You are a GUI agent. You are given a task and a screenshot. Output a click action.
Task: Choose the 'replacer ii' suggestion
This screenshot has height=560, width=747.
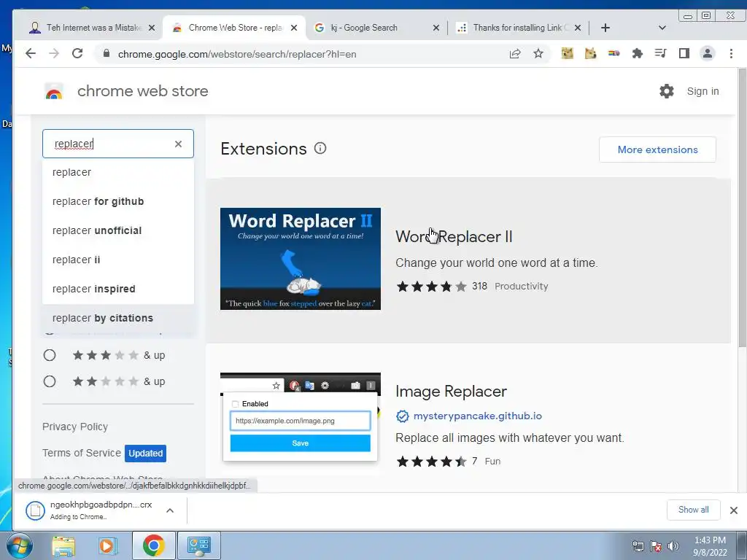click(118, 260)
